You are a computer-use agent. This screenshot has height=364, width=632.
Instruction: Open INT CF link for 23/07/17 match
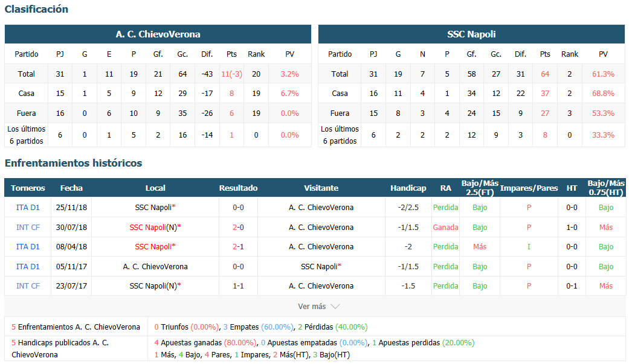pyautogui.click(x=28, y=286)
